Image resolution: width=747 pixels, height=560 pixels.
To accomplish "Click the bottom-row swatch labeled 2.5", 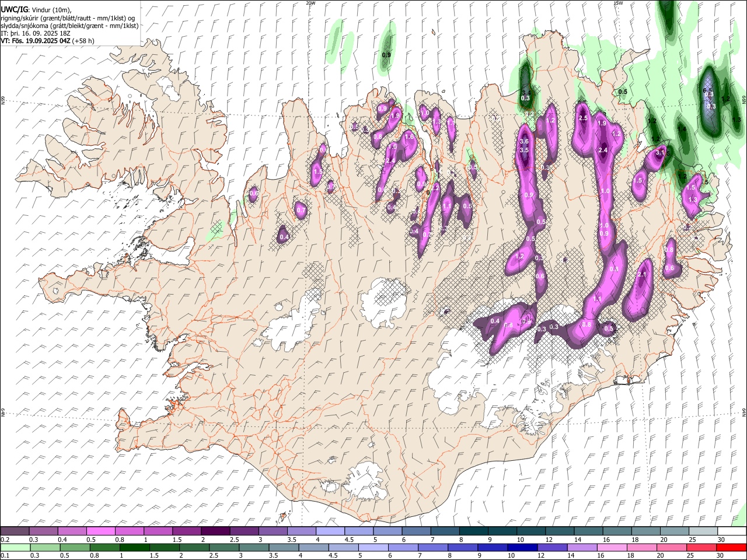I will [x=224, y=548].
